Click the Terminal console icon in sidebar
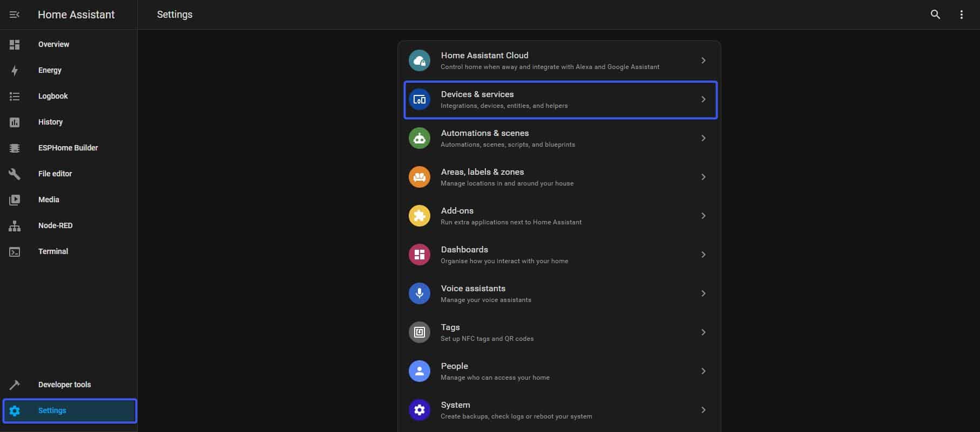The width and height of the screenshot is (980, 432). point(15,251)
